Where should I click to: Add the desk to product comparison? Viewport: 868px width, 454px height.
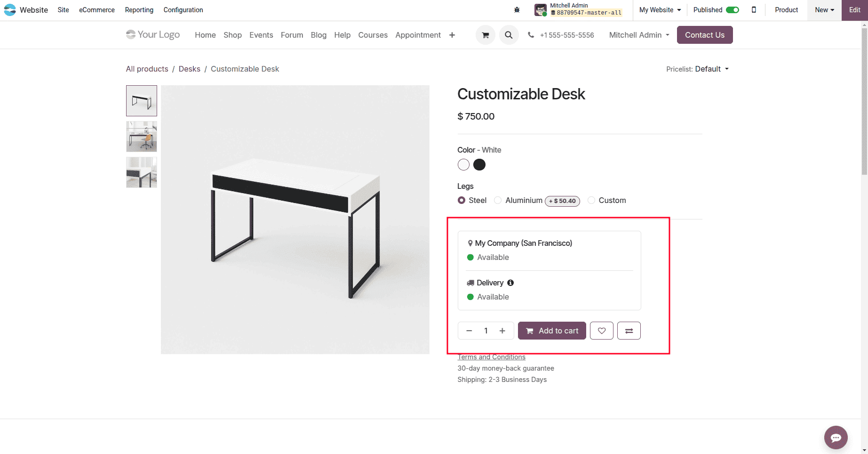point(629,330)
